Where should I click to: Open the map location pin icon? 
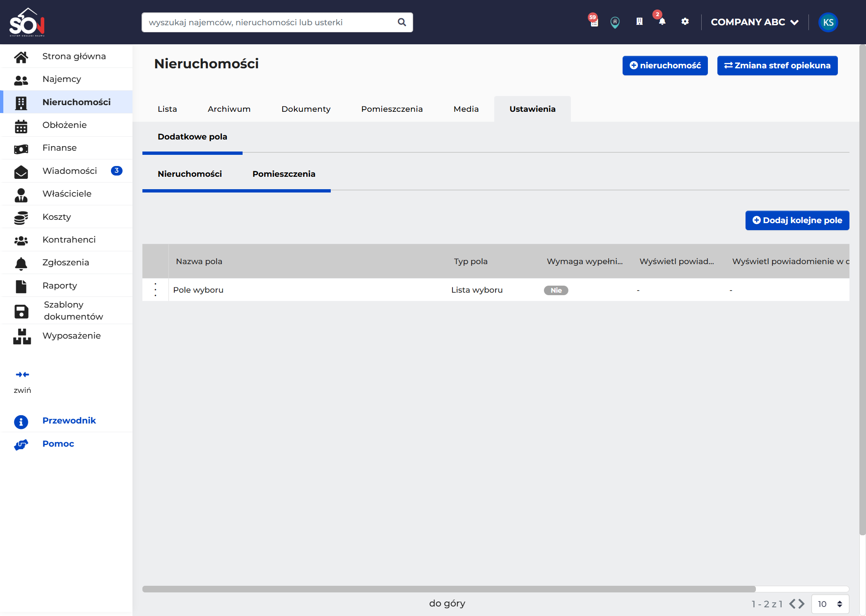615,22
